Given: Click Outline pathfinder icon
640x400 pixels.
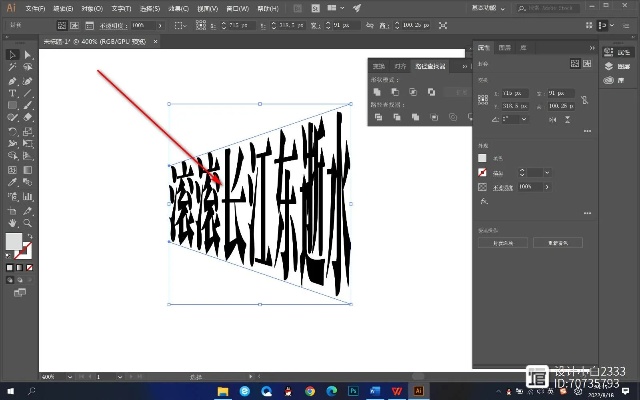Looking at the screenshot, I should [x=453, y=117].
